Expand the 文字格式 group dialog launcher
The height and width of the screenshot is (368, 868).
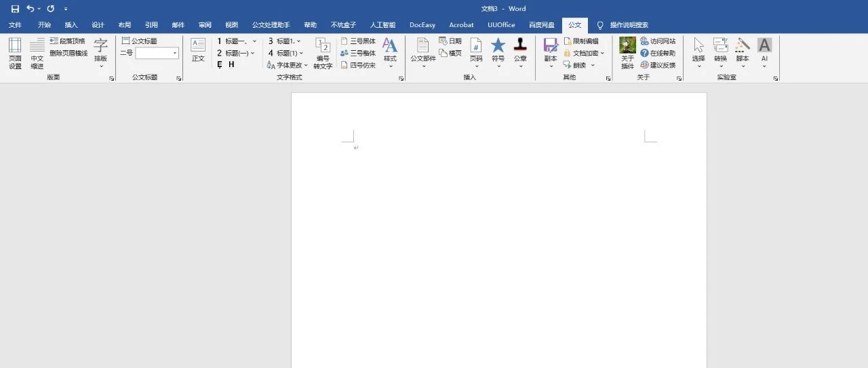click(401, 79)
